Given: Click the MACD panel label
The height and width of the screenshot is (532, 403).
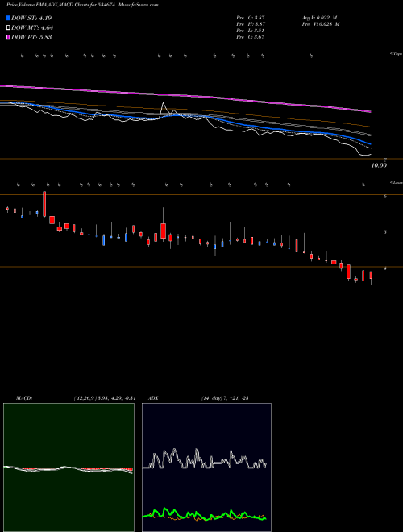Looking at the screenshot, I should 24,398.
